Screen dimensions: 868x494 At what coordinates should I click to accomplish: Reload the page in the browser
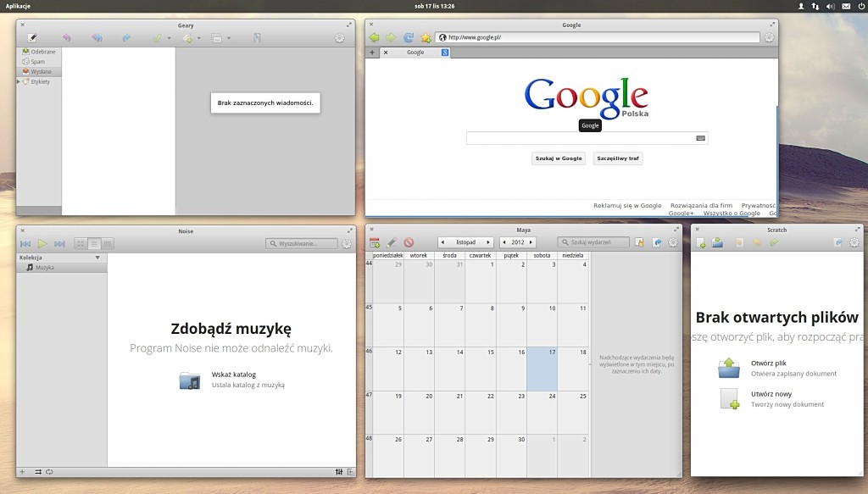point(409,37)
